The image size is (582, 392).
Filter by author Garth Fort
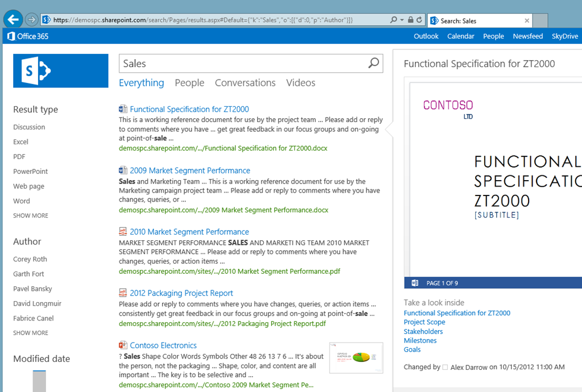point(28,274)
